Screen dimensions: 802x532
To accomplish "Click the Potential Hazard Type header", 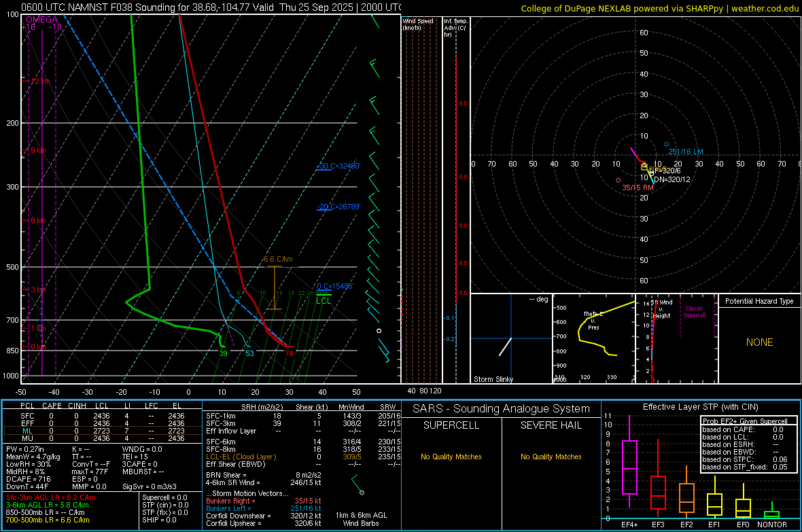I will [x=759, y=301].
